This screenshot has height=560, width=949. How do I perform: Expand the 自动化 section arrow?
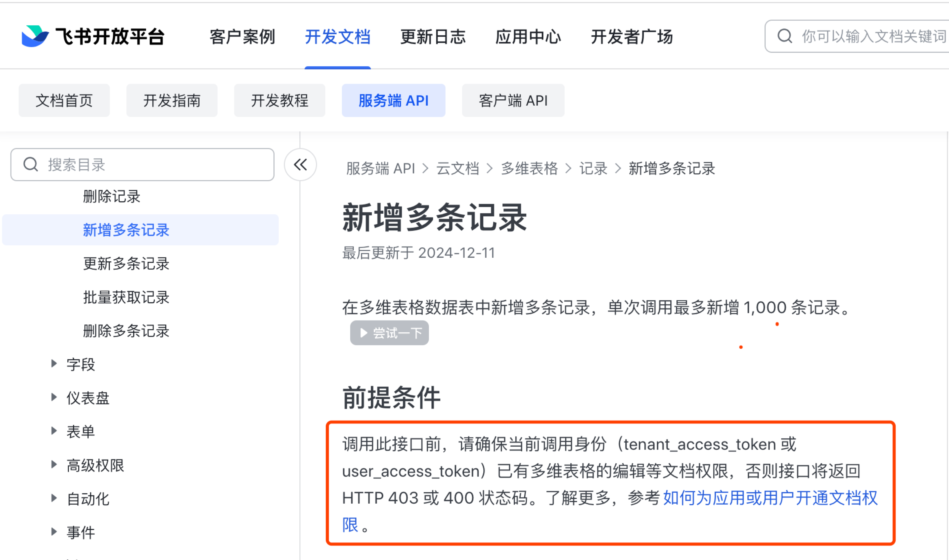pyautogui.click(x=54, y=498)
